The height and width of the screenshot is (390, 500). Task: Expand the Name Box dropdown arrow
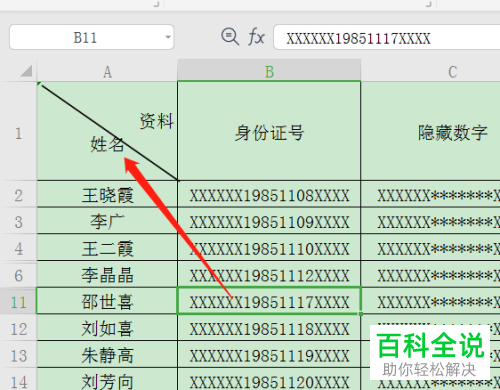coord(168,37)
